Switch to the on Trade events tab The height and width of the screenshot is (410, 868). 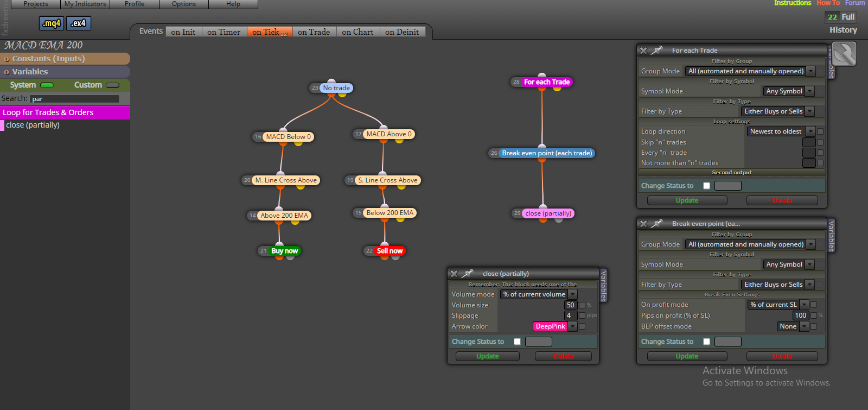pyautogui.click(x=314, y=32)
